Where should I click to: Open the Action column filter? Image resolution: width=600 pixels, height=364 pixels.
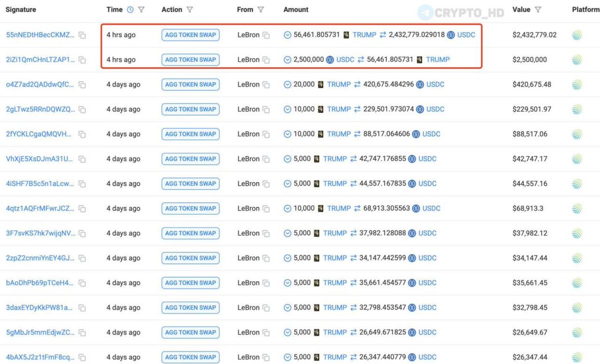pos(189,9)
